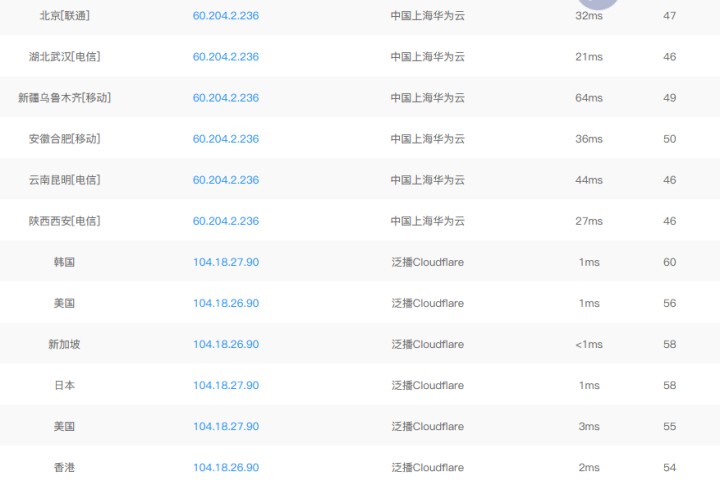Click the IP address for 湖北武汉[电信]
This screenshot has width=720, height=480.
tap(225, 57)
